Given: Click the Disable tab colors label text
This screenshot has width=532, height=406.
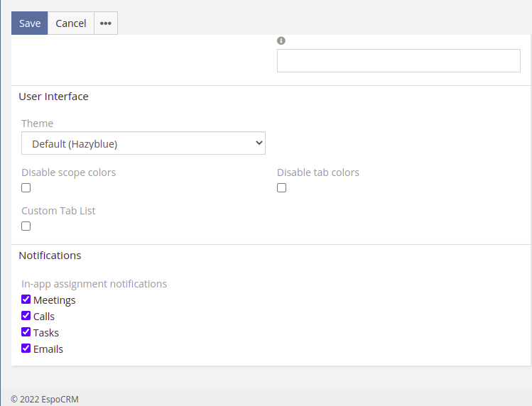Looking at the screenshot, I should (x=317, y=172).
